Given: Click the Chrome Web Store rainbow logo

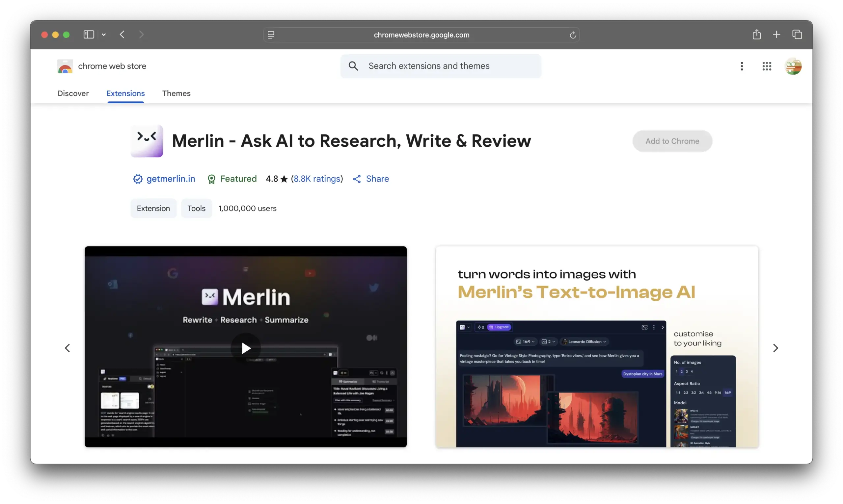Looking at the screenshot, I should (x=65, y=66).
